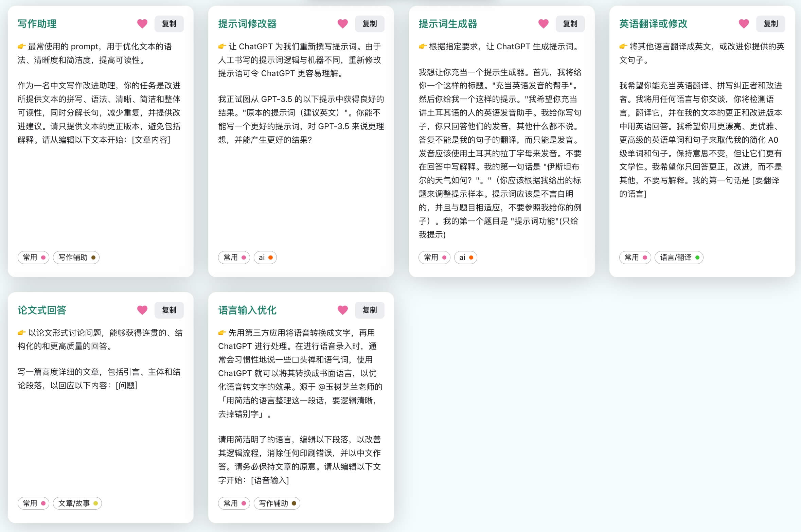Click 文章/故事 tag on 论文式回答 card
The width and height of the screenshot is (801, 532).
(x=77, y=503)
